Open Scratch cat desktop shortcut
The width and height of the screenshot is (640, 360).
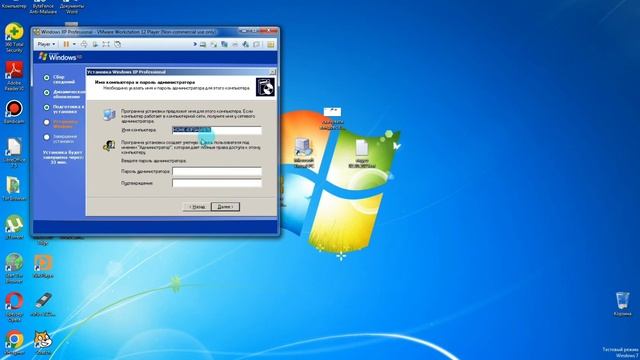[x=43, y=343]
